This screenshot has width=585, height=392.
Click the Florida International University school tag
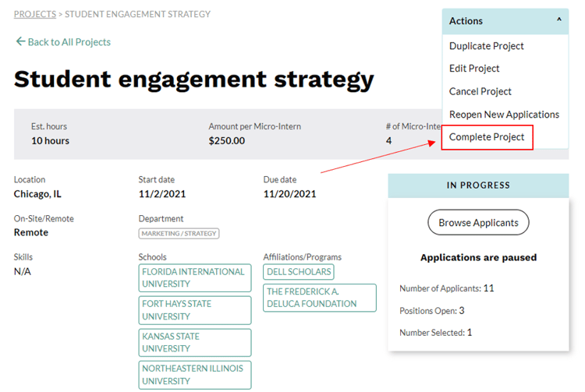coord(195,278)
